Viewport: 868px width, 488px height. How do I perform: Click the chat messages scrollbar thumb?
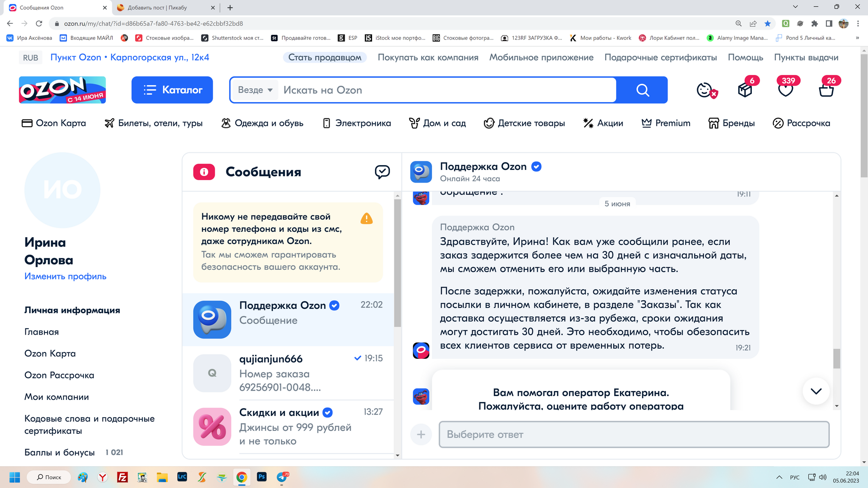(837, 359)
